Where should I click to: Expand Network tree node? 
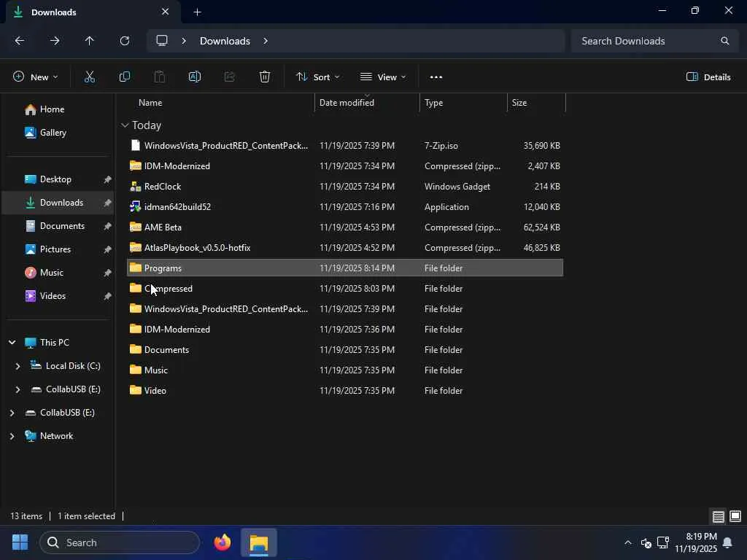pyautogui.click(x=12, y=436)
